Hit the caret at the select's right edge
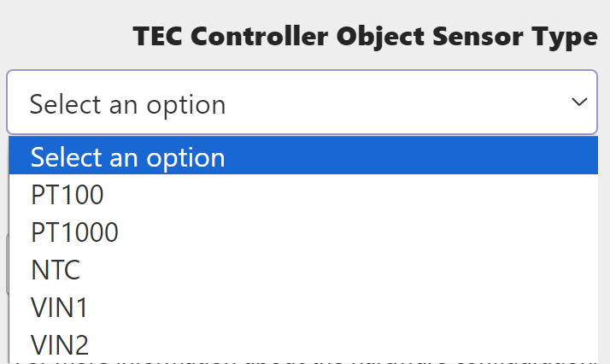 coord(579,103)
